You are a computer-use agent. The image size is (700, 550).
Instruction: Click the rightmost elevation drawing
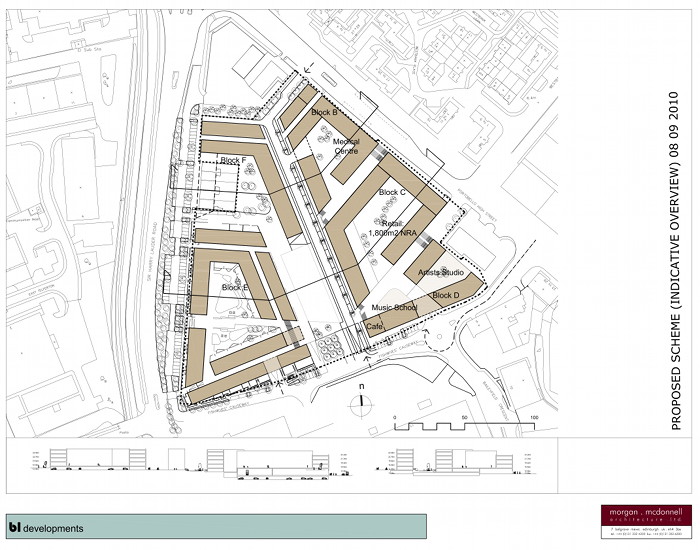454,462
